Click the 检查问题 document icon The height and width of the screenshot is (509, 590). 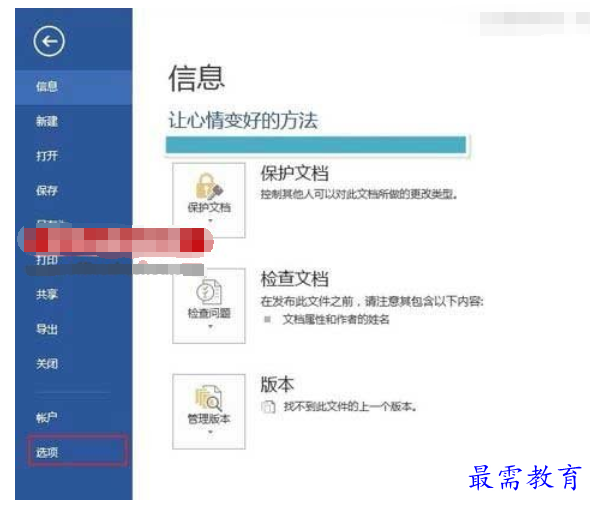pos(209,292)
